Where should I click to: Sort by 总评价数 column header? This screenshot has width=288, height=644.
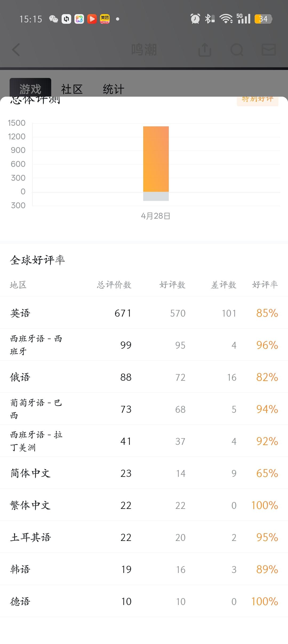(x=114, y=285)
